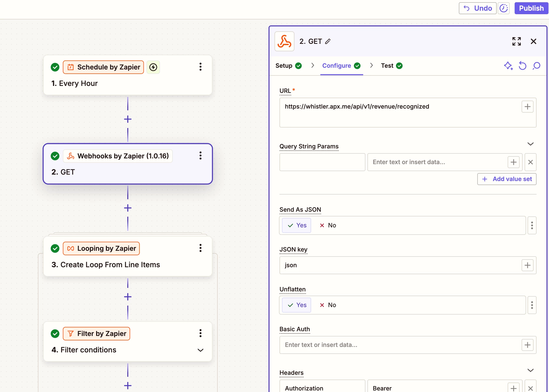Expand Filter conditions chevron
The image size is (549, 392).
(200, 350)
